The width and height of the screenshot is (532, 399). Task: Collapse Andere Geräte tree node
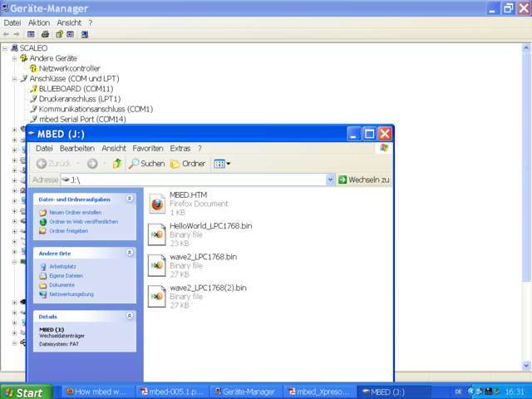tap(15, 59)
